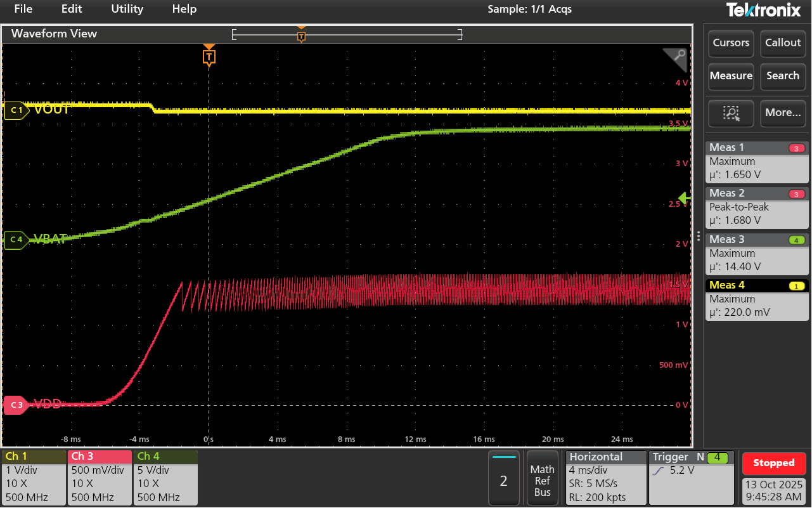Viewport: 812px width, 508px height.
Task: Click the RL: 200 kpts record length
Action: tap(598, 497)
